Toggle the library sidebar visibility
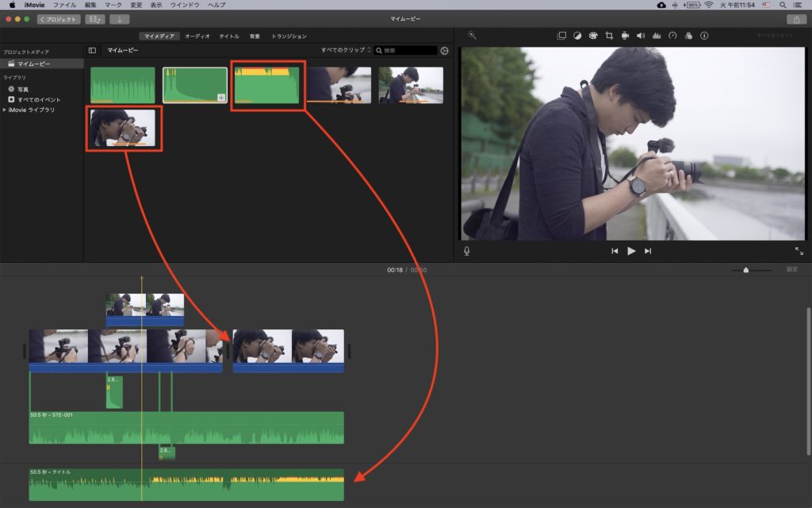The height and width of the screenshot is (508, 812). (92, 50)
